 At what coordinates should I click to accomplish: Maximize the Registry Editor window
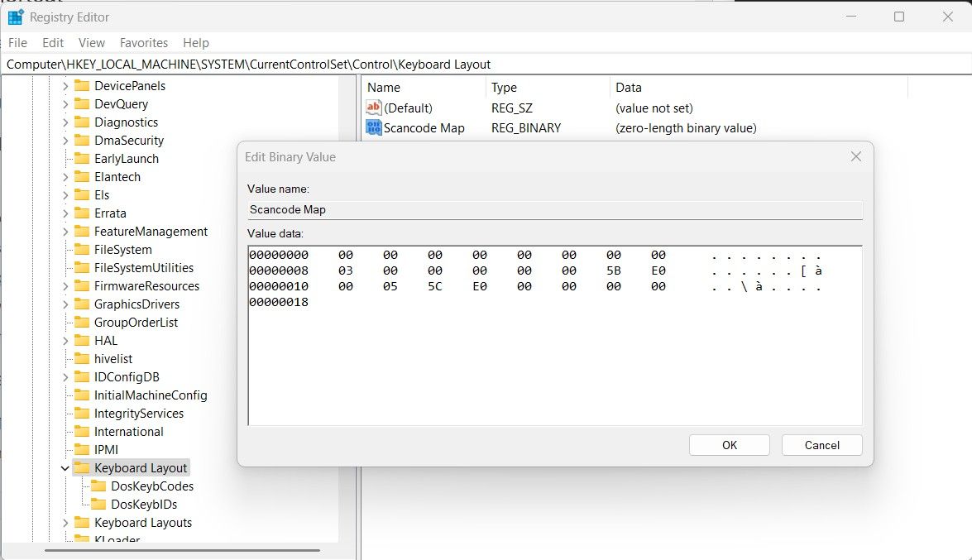[x=899, y=17]
